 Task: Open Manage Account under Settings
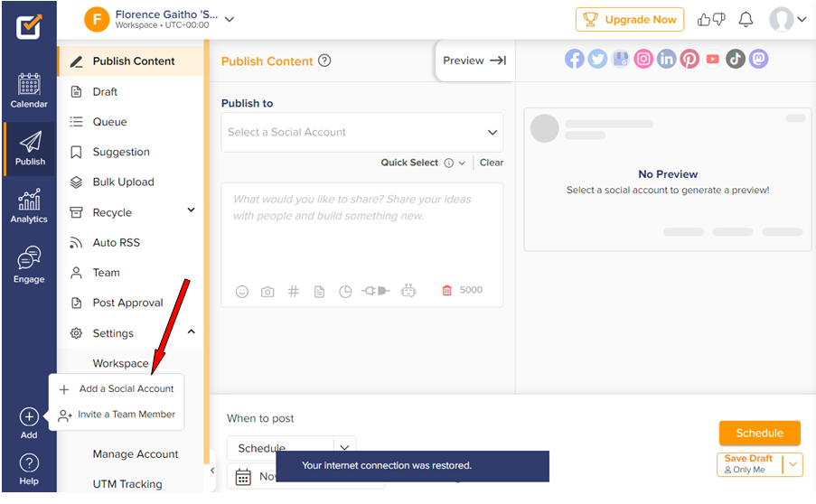click(x=136, y=454)
